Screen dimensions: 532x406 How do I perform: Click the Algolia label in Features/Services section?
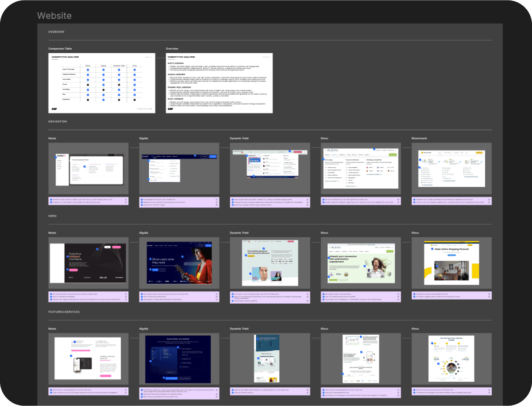click(x=143, y=329)
